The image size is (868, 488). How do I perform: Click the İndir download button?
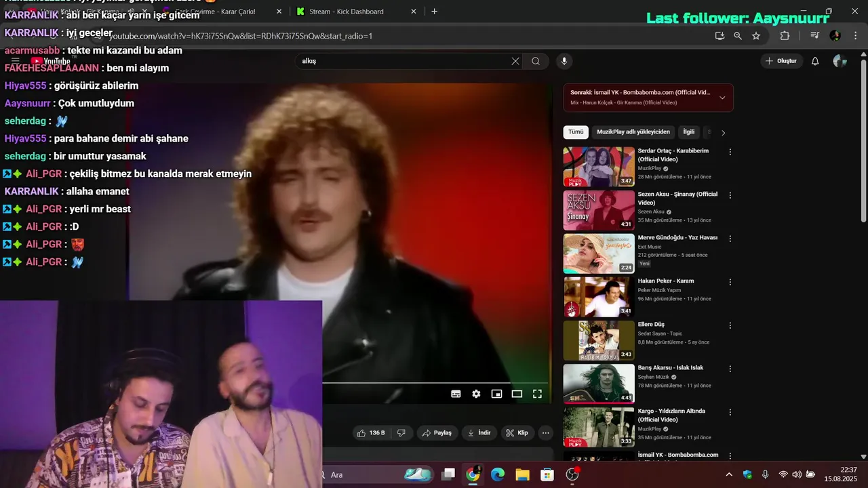[x=479, y=432]
